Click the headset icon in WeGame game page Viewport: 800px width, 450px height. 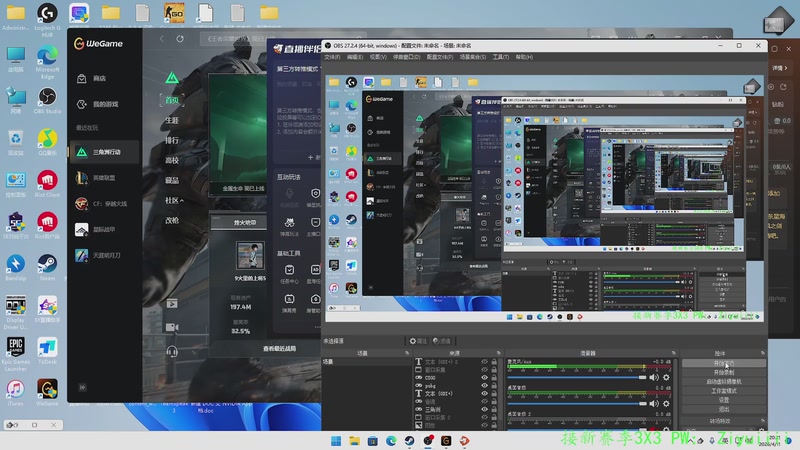[172, 352]
